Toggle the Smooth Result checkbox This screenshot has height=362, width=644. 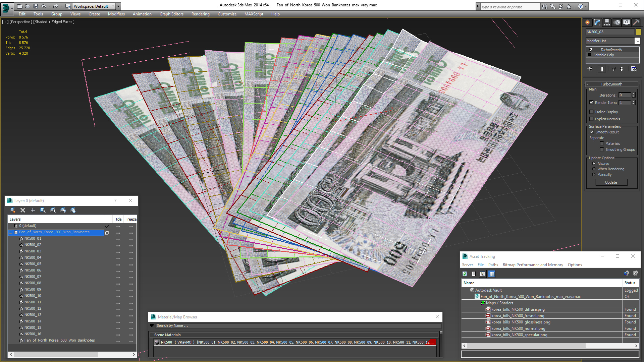click(x=592, y=132)
